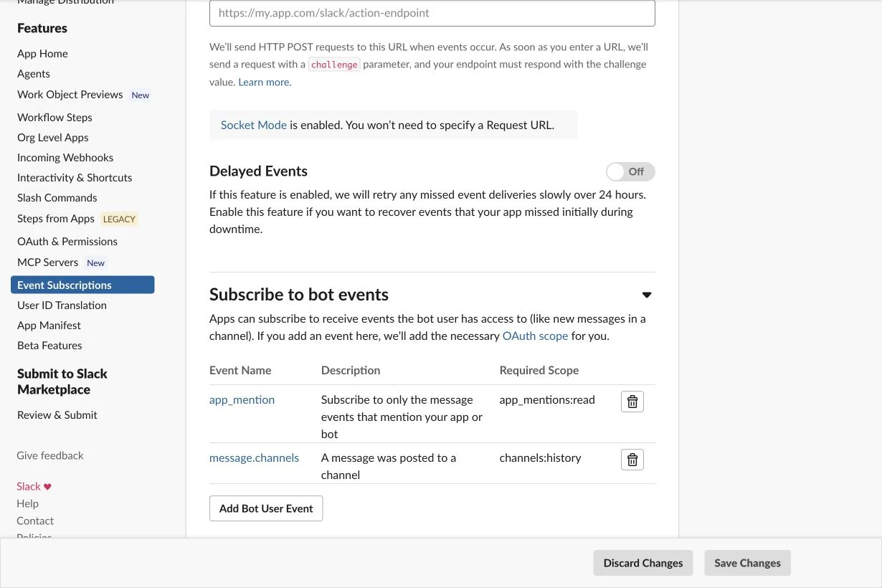Screen dimensions: 882x588
Task: Follow the Socket Mode link
Action: click(254, 125)
